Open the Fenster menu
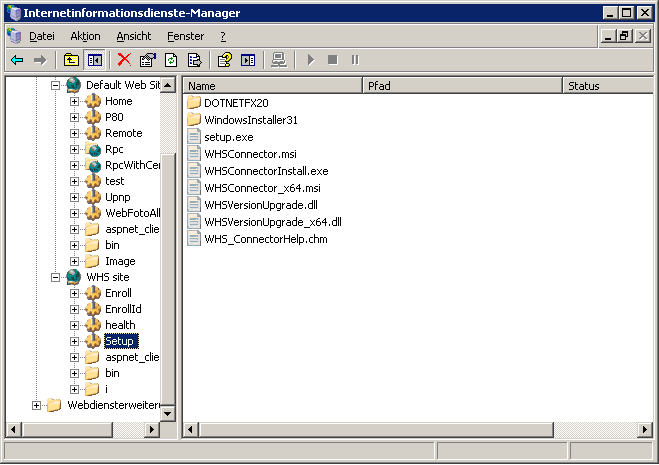The height and width of the screenshot is (465, 659). (x=185, y=37)
